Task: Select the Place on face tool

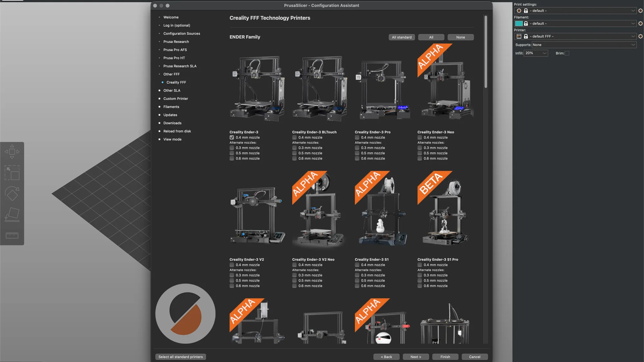Action: tap(12, 215)
